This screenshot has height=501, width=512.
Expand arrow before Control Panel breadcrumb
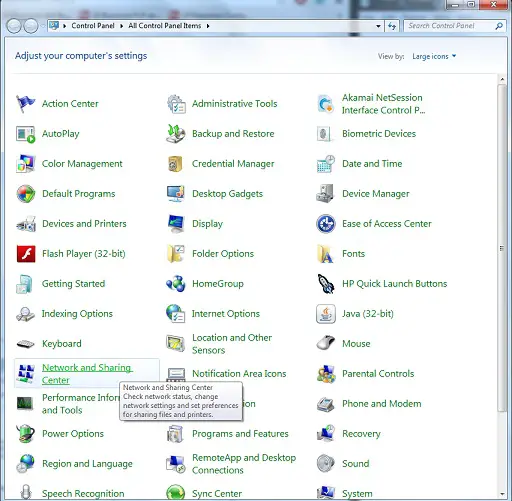(64, 26)
